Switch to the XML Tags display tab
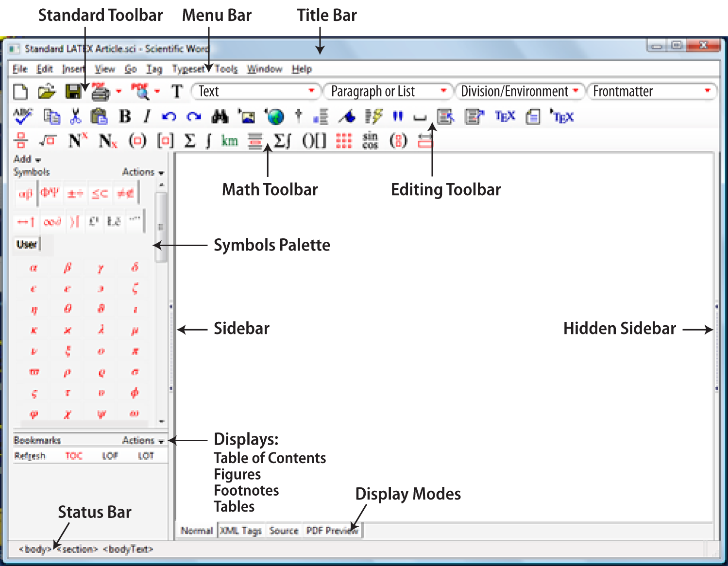The width and height of the screenshot is (728, 566). tap(241, 531)
